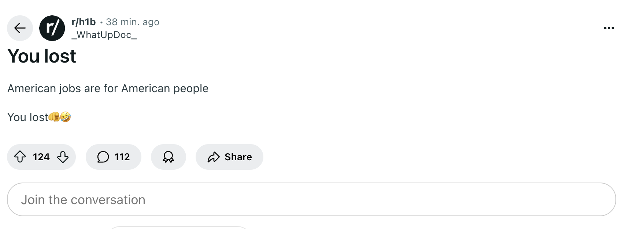Click the 112 comments count
The width and height of the screenshot is (644, 229).
(122, 157)
